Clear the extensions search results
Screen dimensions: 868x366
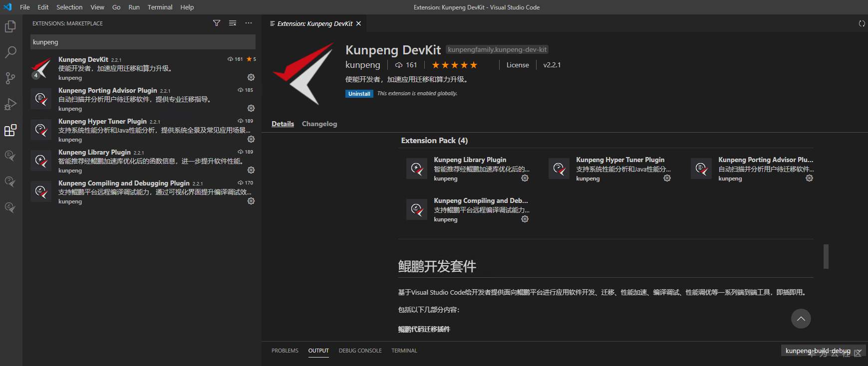[233, 23]
